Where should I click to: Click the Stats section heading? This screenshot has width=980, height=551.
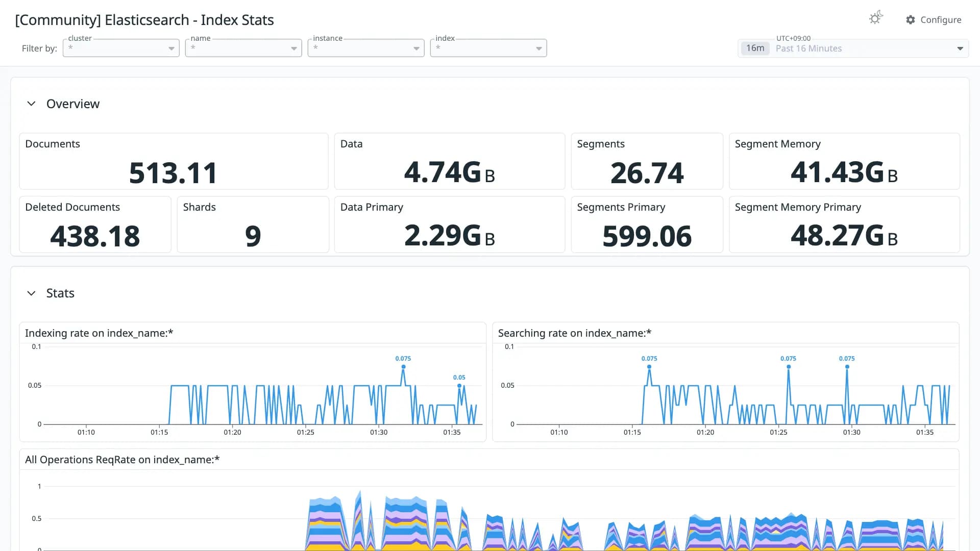pyautogui.click(x=60, y=293)
